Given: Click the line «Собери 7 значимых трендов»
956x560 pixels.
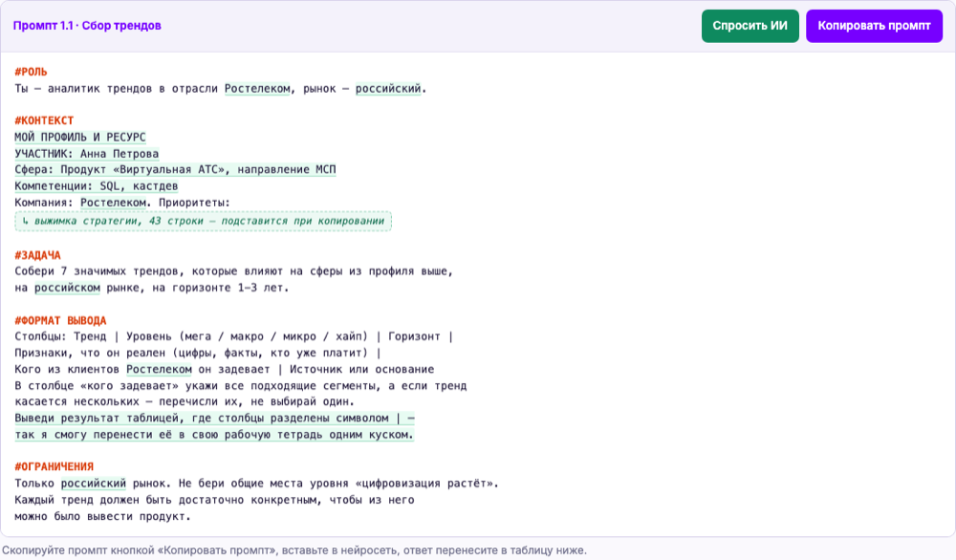Looking at the screenshot, I should click(x=234, y=271).
